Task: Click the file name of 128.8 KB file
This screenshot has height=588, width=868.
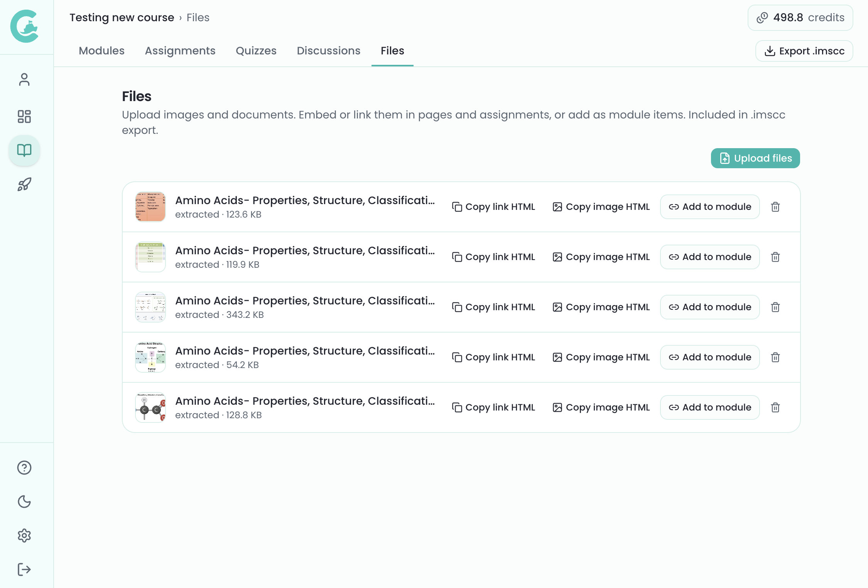Action: click(305, 401)
